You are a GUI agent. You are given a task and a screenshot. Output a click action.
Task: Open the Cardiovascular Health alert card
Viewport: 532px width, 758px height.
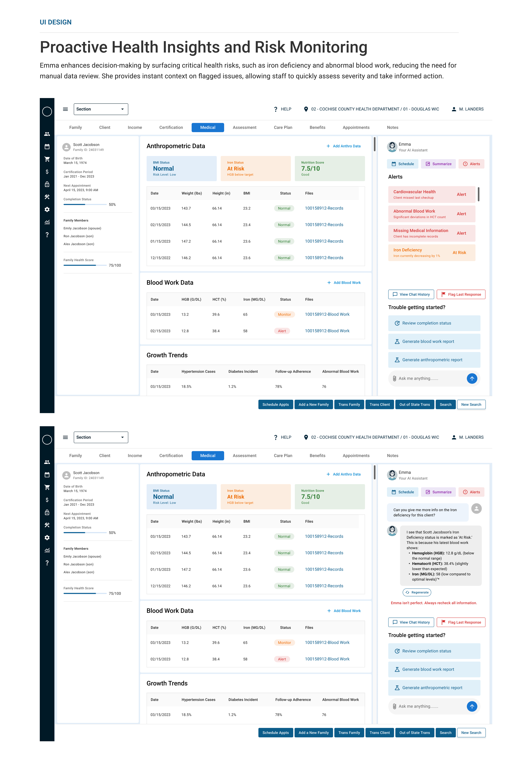tap(431, 194)
